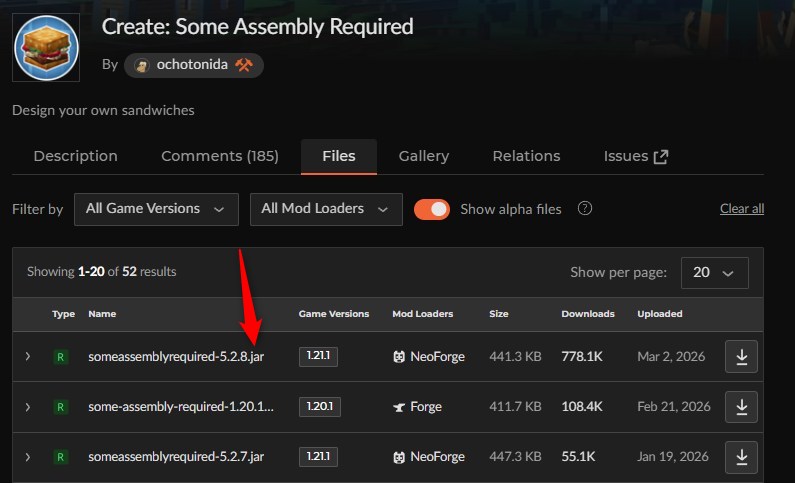795x483 pixels.
Task: Click the 411.7 KB size value
Action: 515,407
